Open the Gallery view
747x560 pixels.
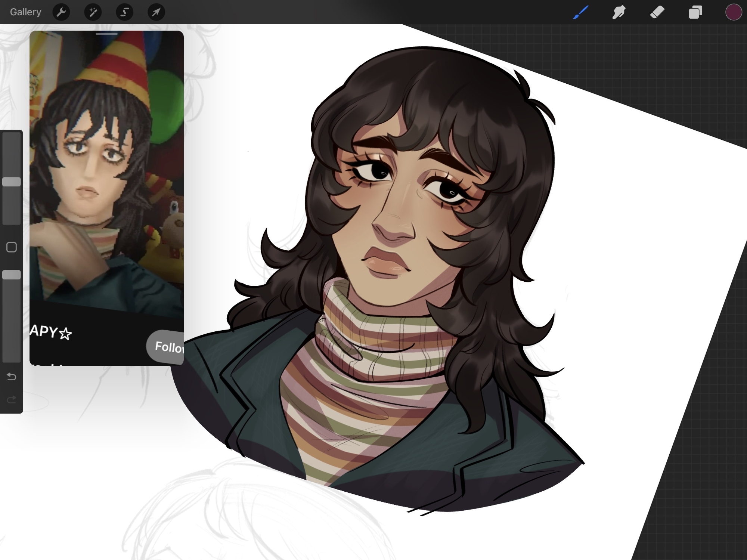(x=25, y=12)
